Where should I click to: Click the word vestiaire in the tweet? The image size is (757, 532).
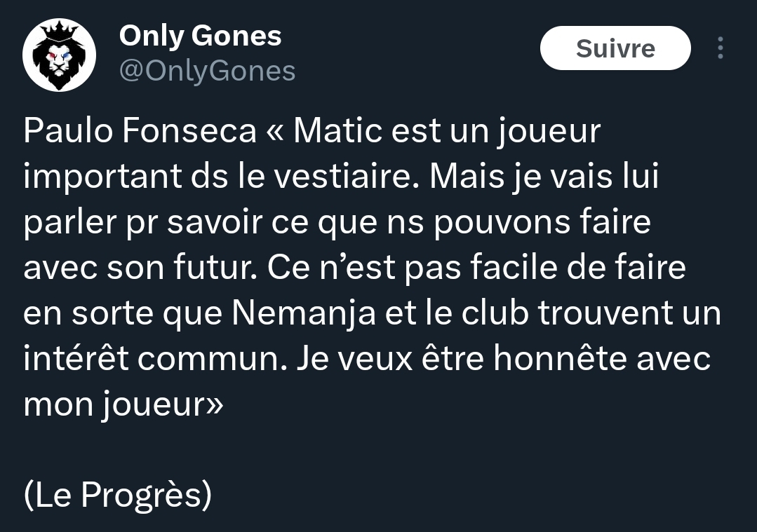tap(343, 176)
